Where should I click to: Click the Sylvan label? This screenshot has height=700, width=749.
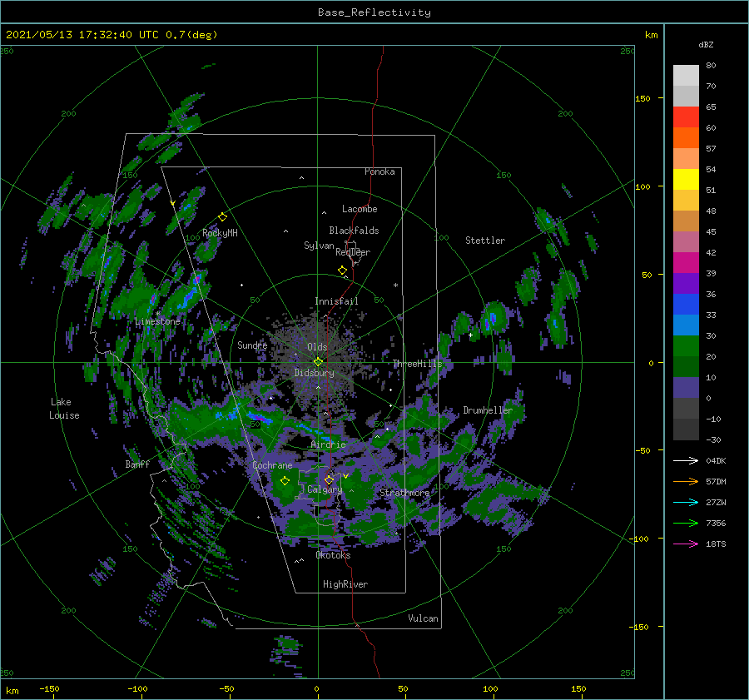coord(319,246)
